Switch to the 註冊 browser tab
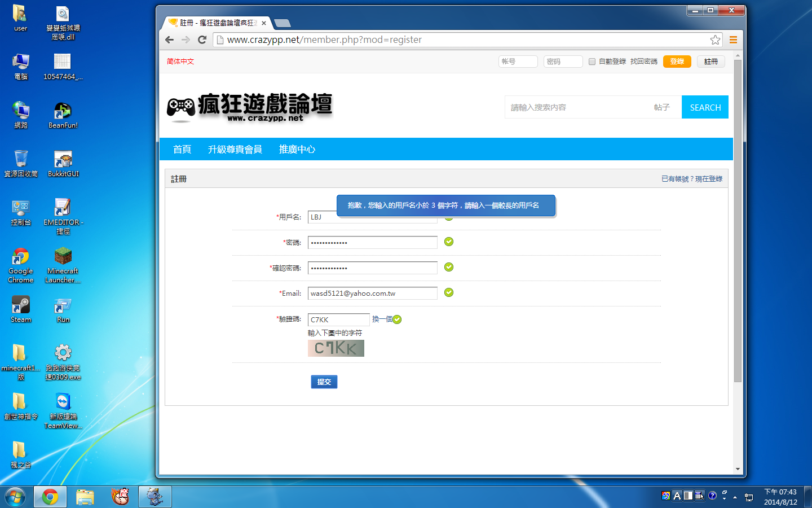 tap(214, 23)
